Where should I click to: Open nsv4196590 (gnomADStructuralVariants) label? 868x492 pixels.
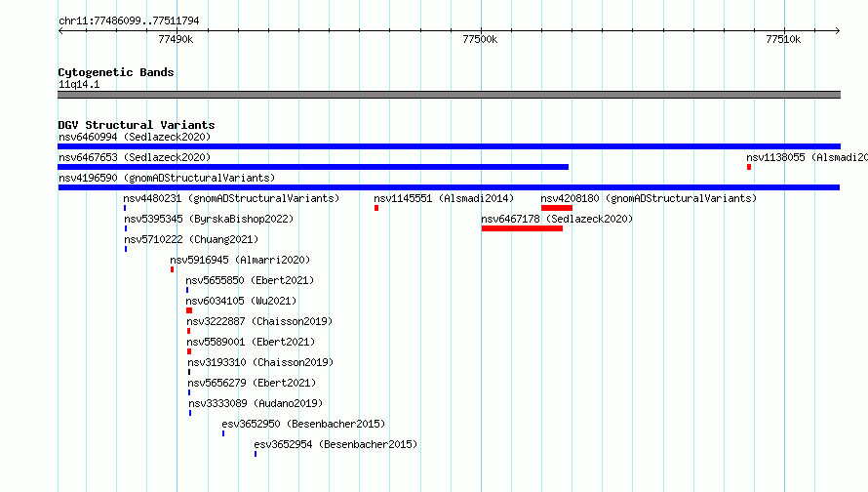coord(167,178)
